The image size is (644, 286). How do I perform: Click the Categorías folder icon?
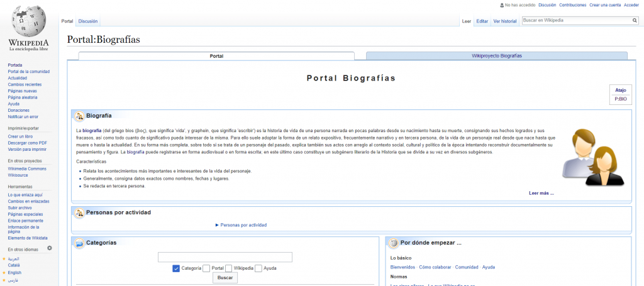point(79,243)
